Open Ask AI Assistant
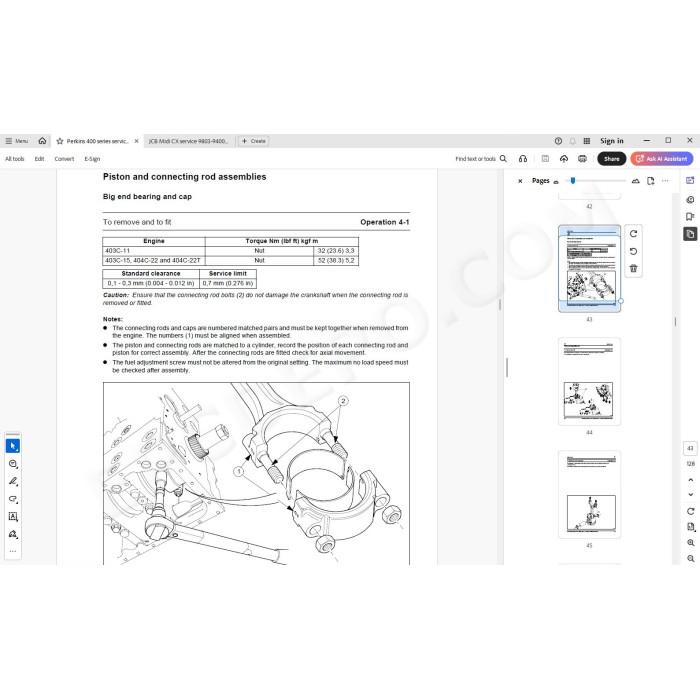This screenshot has height=700, width=700. point(662,159)
